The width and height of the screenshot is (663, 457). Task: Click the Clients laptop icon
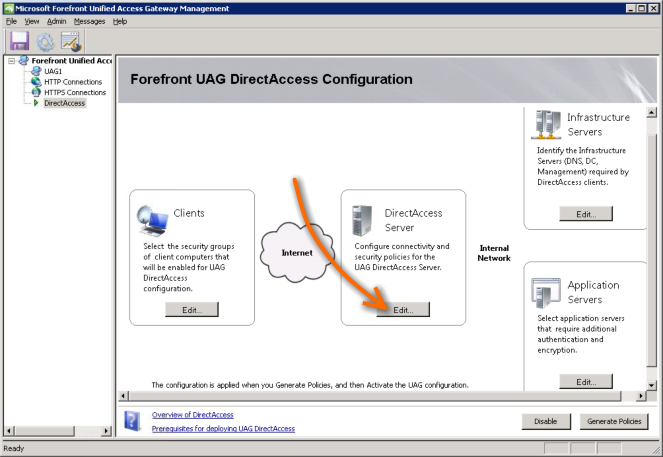(x=152, y=220)
